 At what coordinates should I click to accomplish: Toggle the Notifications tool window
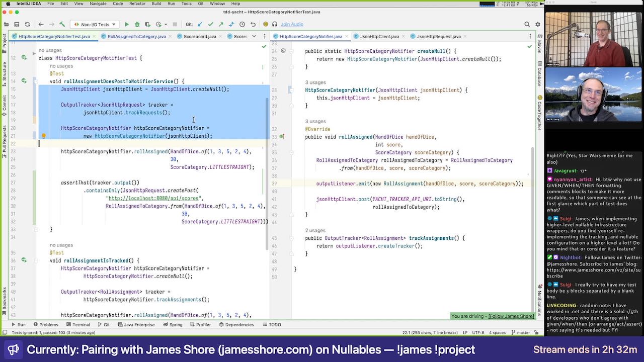(539, 299)
